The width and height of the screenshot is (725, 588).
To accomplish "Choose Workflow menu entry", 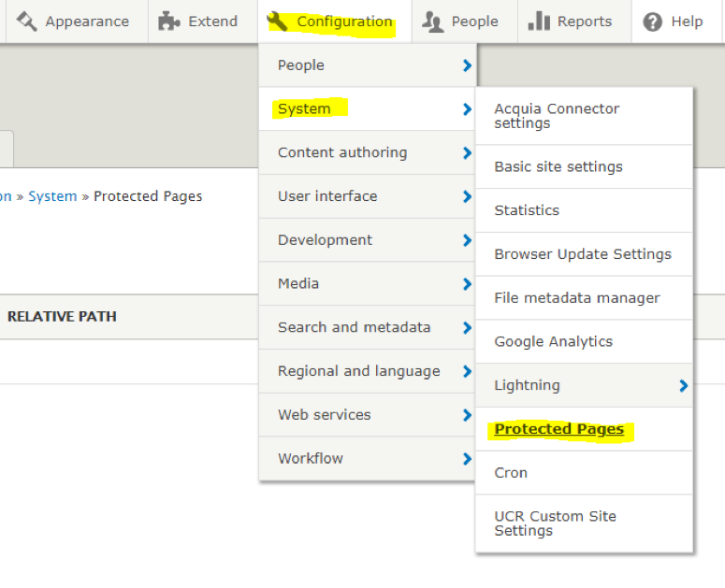I will tap(367, 458).
